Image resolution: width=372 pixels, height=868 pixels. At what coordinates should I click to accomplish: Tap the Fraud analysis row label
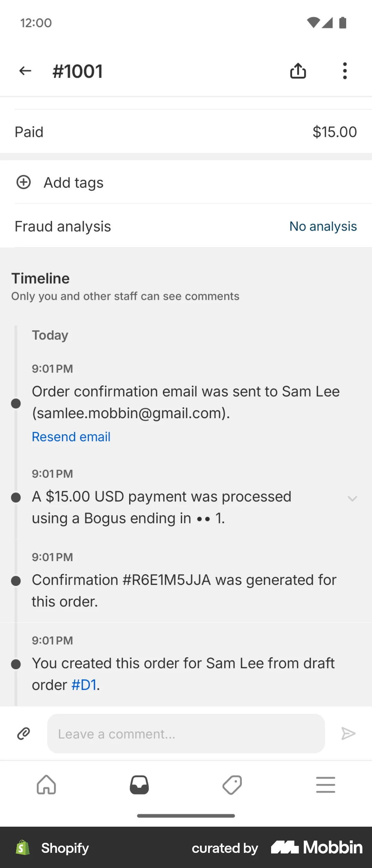[63, 226]
